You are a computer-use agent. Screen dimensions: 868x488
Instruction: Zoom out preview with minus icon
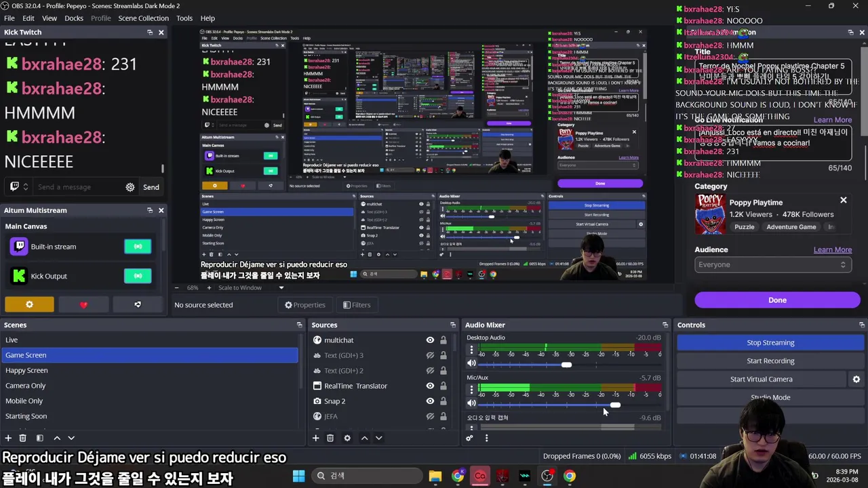click(178, 287)
